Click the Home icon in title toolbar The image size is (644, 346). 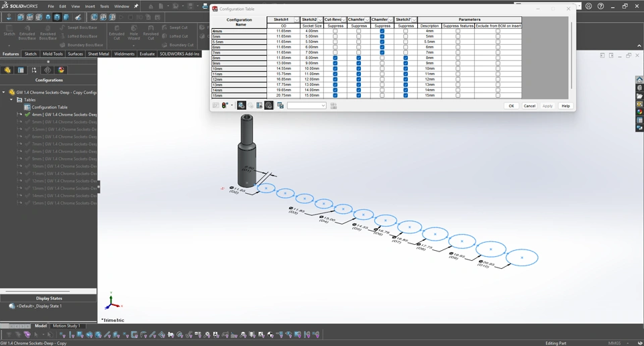point(151,6)
